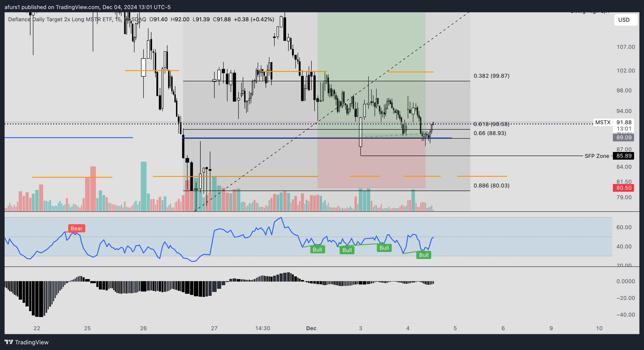This screenshot has height=350, width=644.
Task: Click the Dec label on time axis
Action: pyautogui.click(x=311, y=328)
